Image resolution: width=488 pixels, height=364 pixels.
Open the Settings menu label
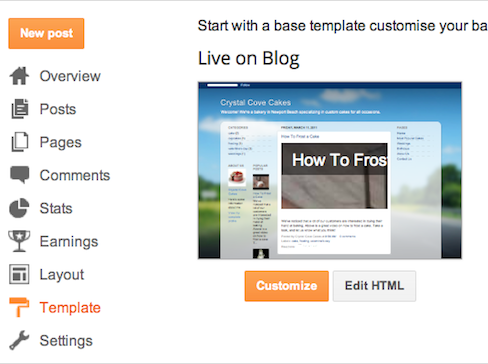click(x=66, y=341)
